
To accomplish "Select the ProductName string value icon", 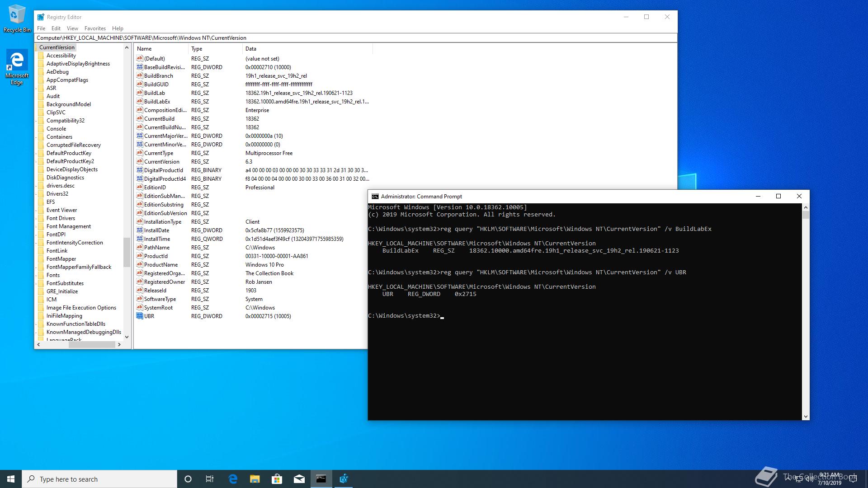I will [x=140, y=265].
